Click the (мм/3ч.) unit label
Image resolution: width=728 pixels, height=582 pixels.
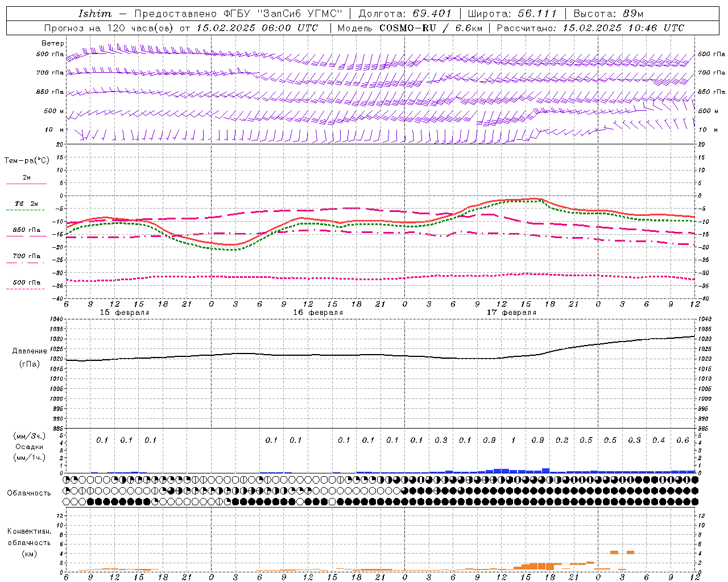[x=30, y=436]
